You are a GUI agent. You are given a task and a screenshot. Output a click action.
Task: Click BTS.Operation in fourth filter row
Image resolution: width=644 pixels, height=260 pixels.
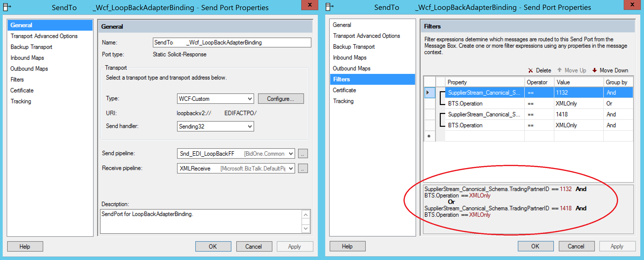[x=484, y=125]
